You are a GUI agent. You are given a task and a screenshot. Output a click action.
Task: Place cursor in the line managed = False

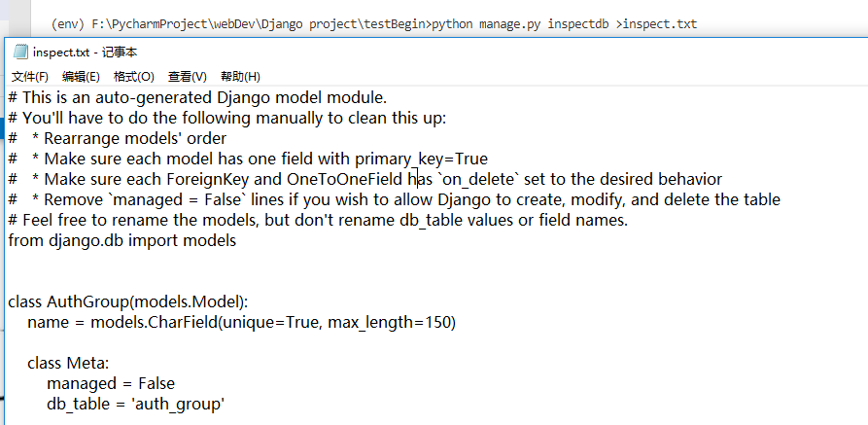110,383
